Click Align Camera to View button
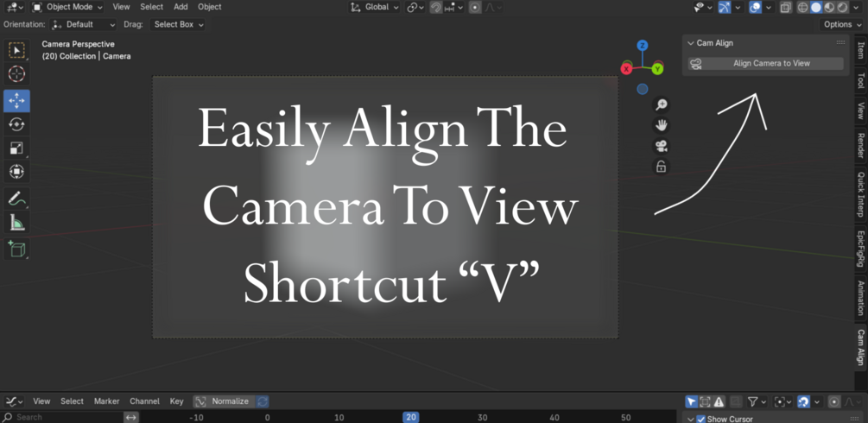Screen dimensions: 868x423 pos(765,64)
